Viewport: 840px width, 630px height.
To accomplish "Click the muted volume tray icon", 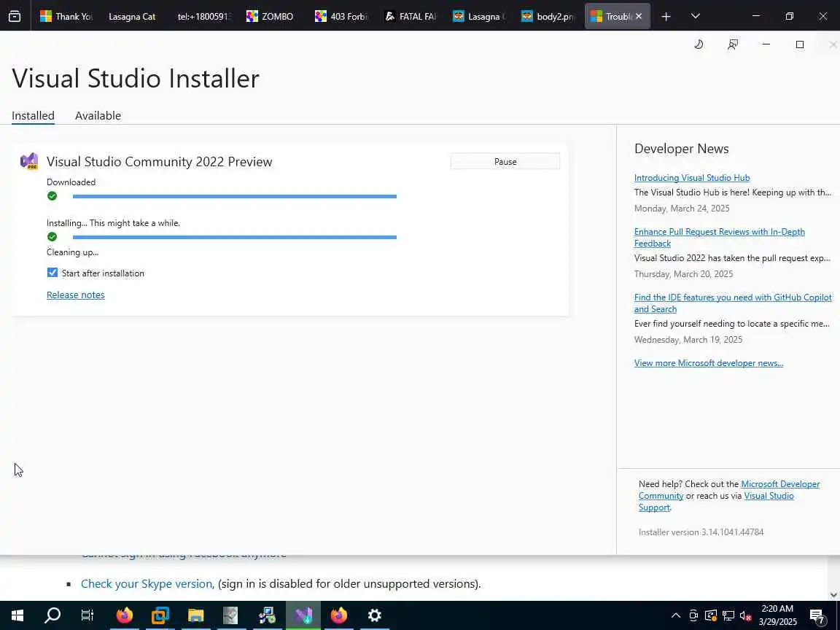I will tap(745, 615).
